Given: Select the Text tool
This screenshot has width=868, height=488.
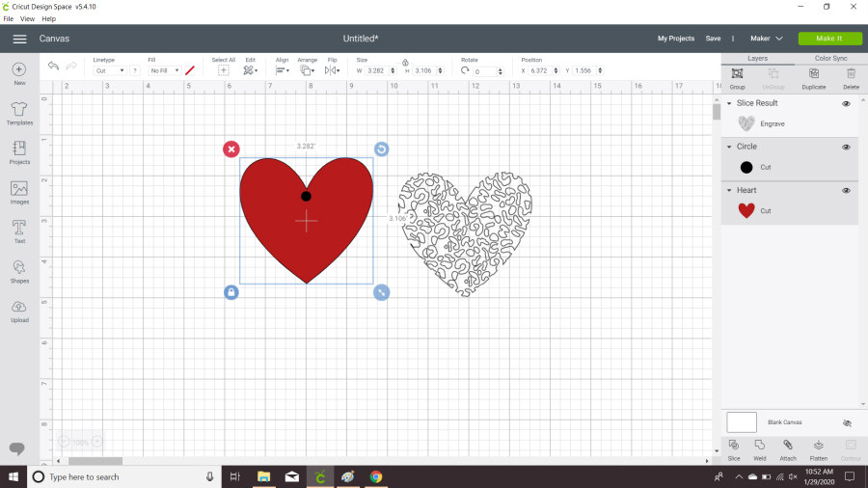Looking at the screenshot, I should (19, 230).
